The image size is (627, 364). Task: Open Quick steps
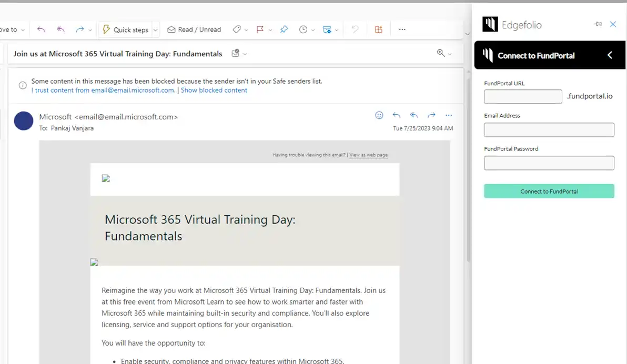click(126, 29)
